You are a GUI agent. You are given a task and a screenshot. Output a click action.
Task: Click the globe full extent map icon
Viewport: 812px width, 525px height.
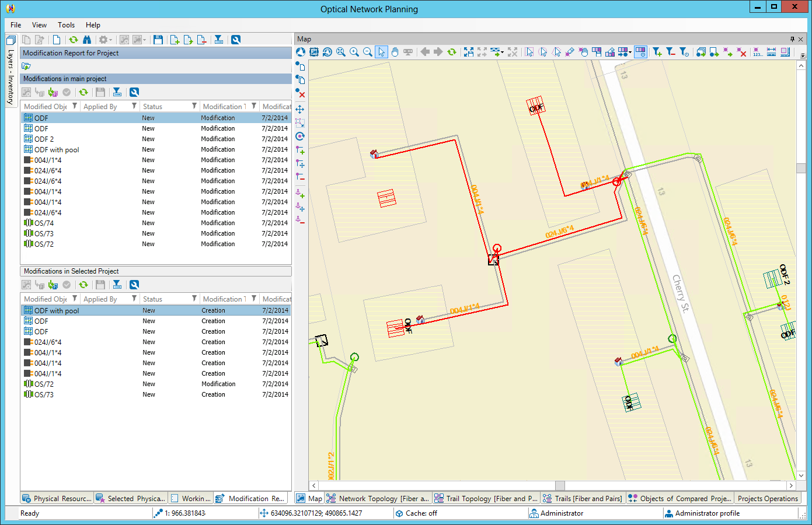pos(301,52)
